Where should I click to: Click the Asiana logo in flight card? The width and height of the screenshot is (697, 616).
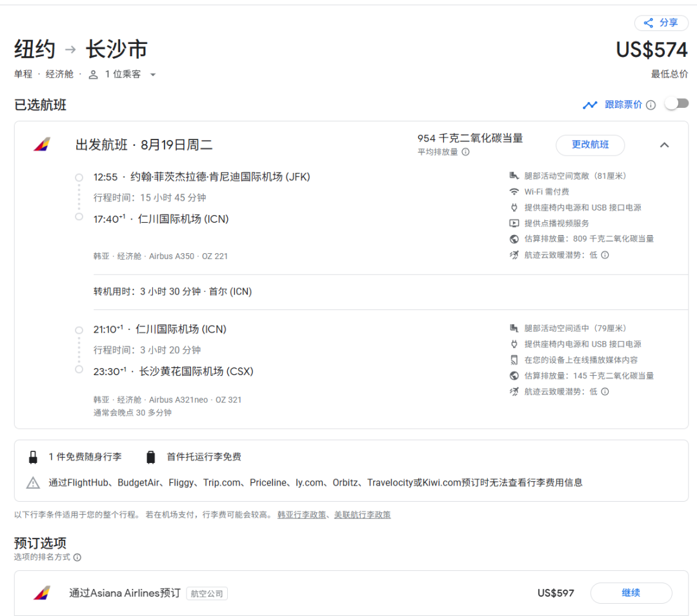click(42, 145)
